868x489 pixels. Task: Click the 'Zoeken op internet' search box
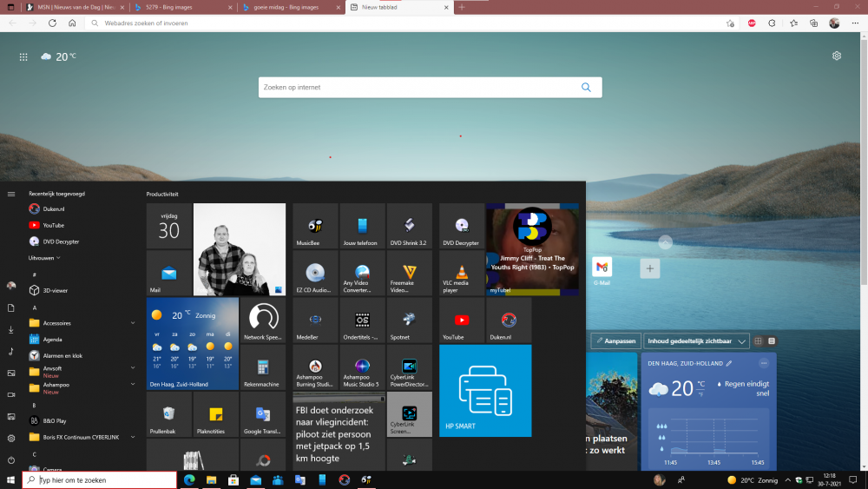pos(419,88)
